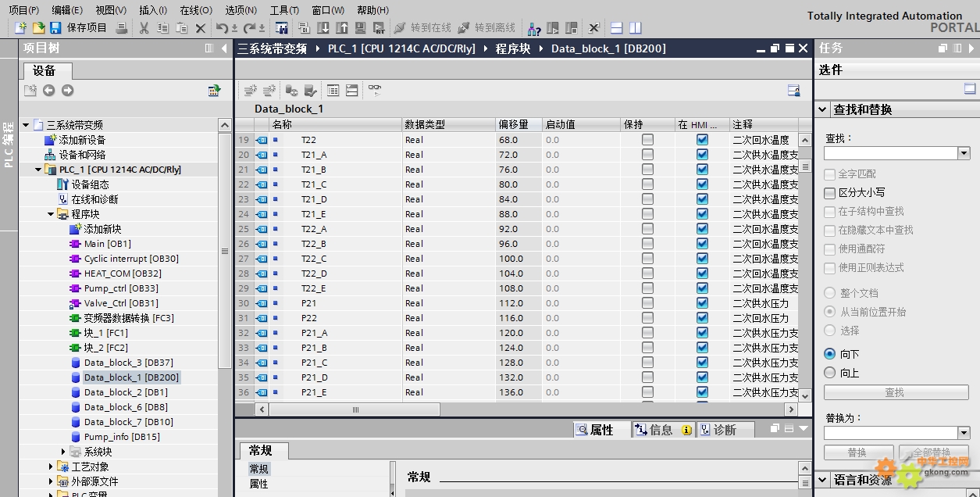The image size is (980, 497).
Task: Split editor space horizontally
Action: click(x=616, y=28)
